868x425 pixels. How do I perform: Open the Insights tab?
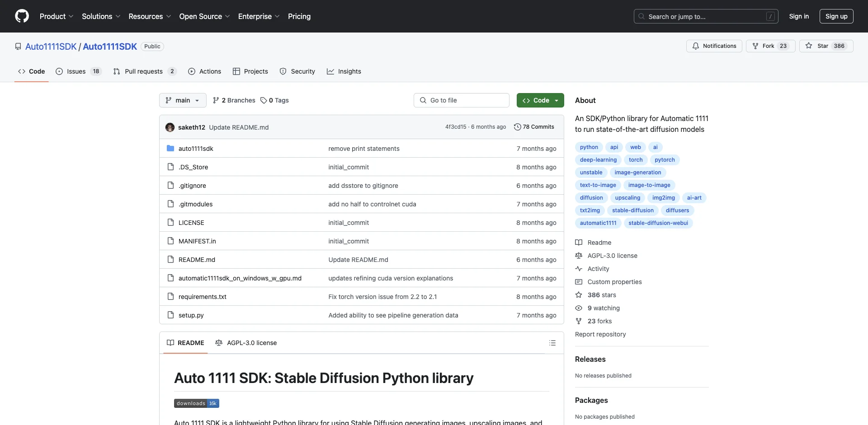coord(344,71)
